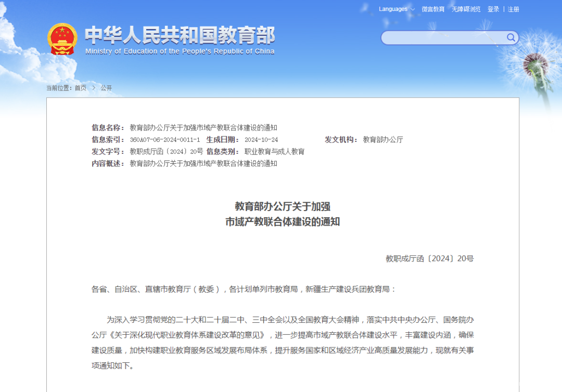The height and width of the screenshot is (392, 562).
Task: Click the 中华人民共和国教育部 site title
Action: (x=180, y=35)
